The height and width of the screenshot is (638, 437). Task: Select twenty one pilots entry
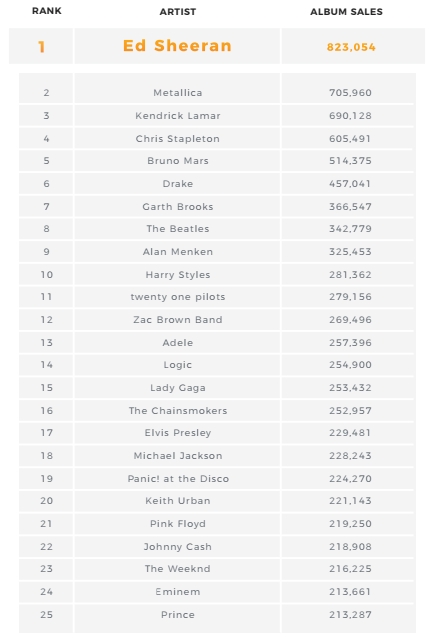tap(177, 297)
